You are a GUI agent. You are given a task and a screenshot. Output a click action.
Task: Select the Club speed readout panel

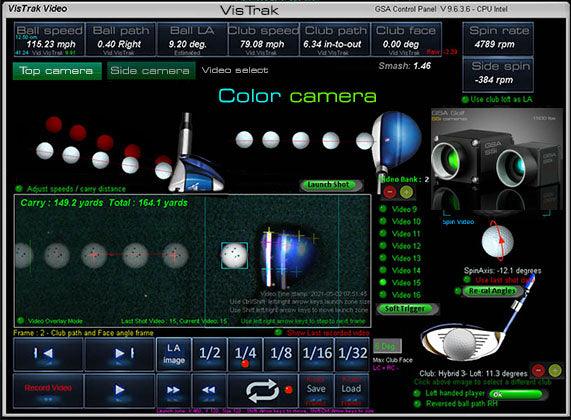(x=263, y=39)
